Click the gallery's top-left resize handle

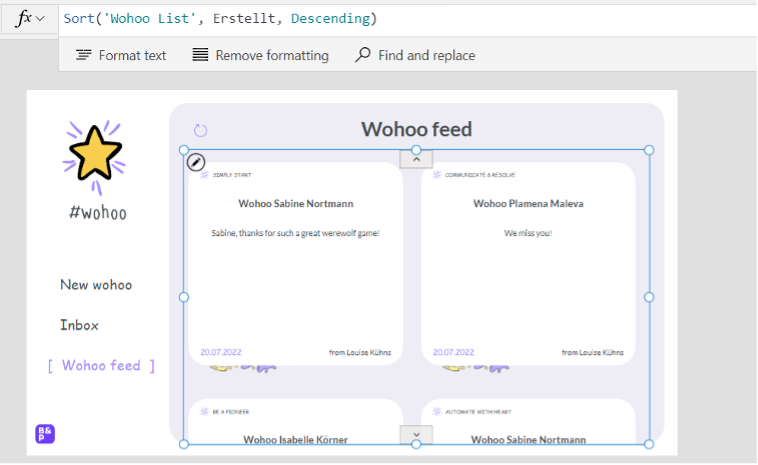coord(184,150)
